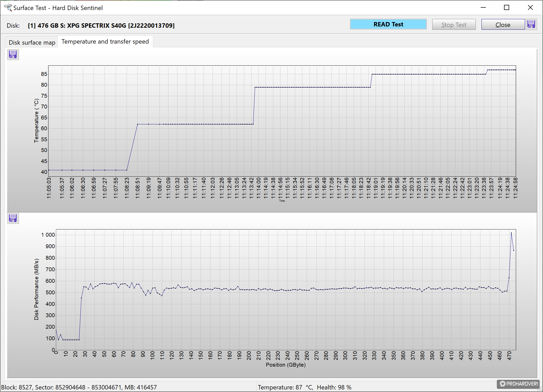Click the 1 000 value on performance axis

[x=48, y=235]
